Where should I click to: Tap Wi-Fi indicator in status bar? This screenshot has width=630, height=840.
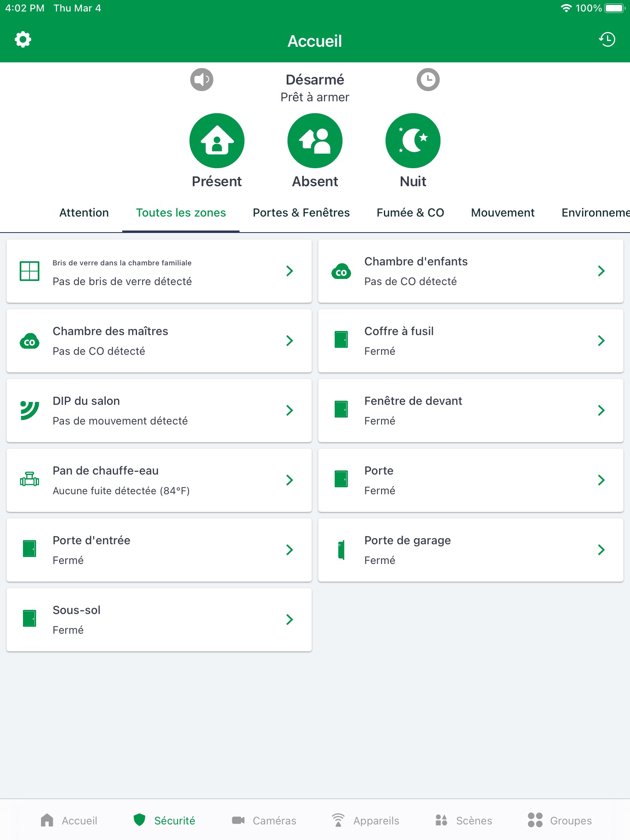pos(566,8)
